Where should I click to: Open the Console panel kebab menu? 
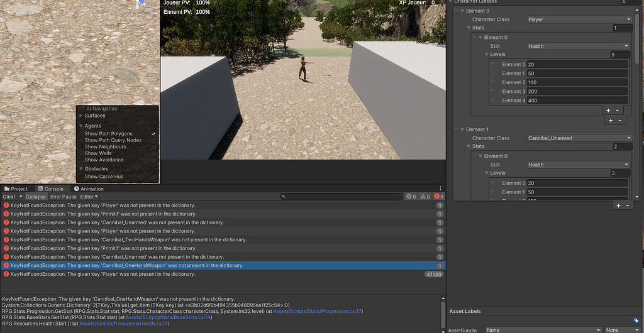tap(441, 188)
